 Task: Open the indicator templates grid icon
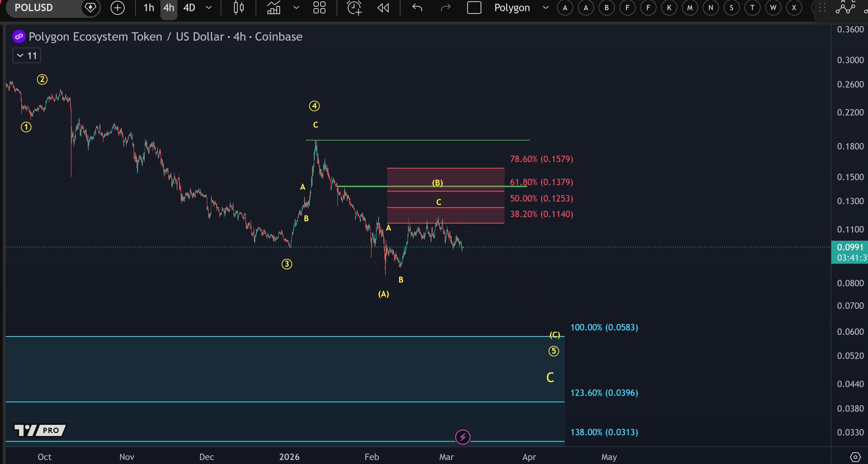click(319, 8)
